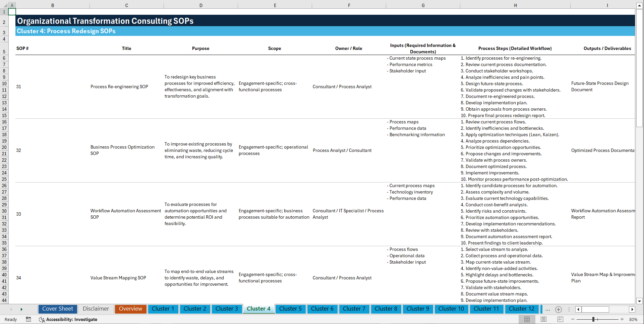Start macro recording from the status bar
The width and height of the screenshot is (644, 324).
point(28,319)
